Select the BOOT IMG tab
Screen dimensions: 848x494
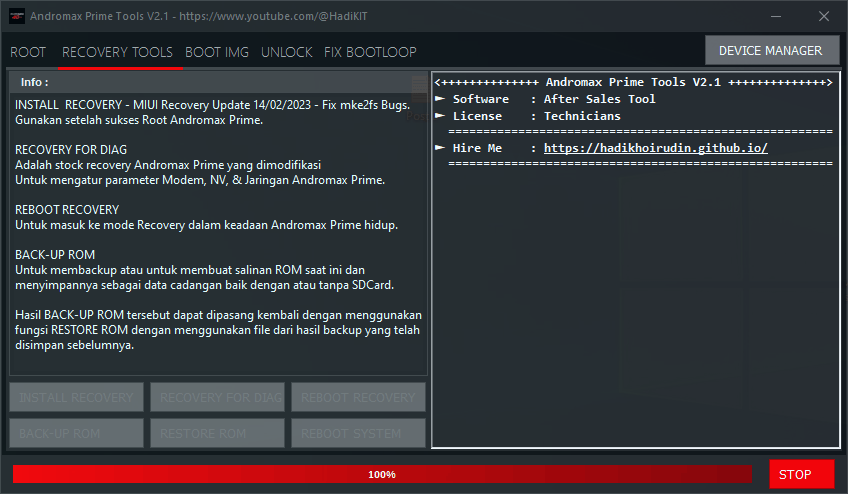point(217,52)
